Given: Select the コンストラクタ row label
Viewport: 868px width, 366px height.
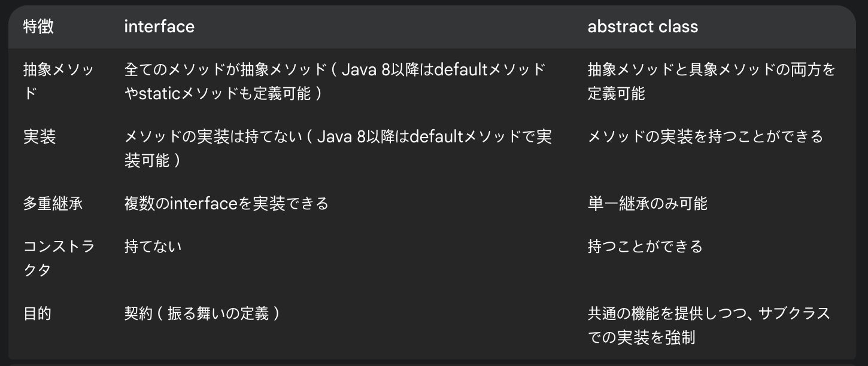Looking at the screenshot, I should point(59,258).
